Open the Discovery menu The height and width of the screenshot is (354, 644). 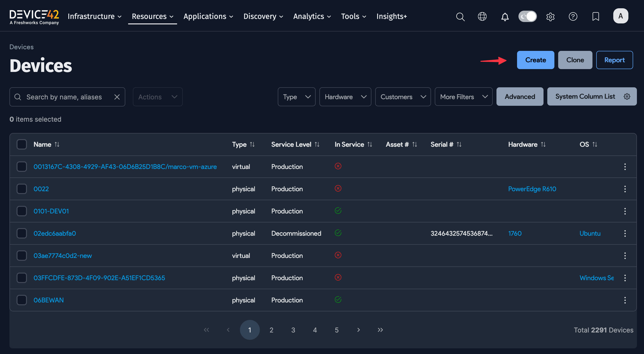(263, 17)
